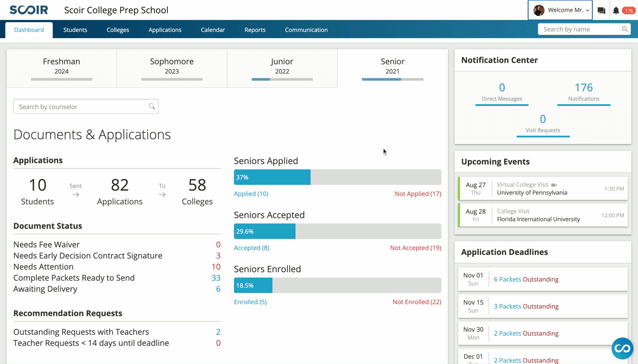The width and height of the screenshot is (638, 364).
Task: Click the search by counselor magnifier icon
Action: coord(152,107)
